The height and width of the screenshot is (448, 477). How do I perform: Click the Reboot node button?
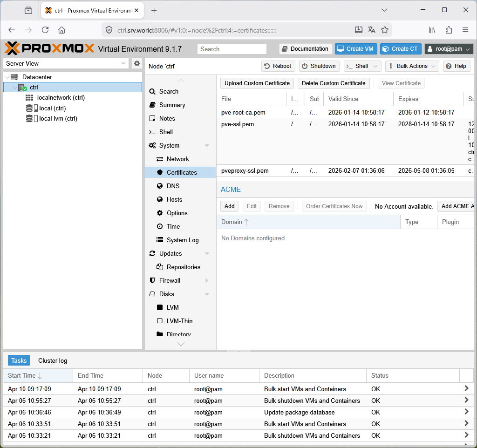click(278, 66)
